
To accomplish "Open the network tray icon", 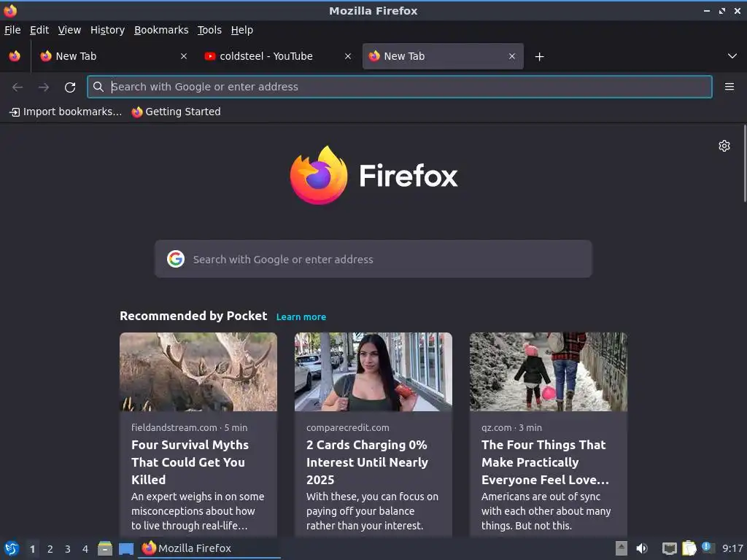I will (x=670, y=549).
